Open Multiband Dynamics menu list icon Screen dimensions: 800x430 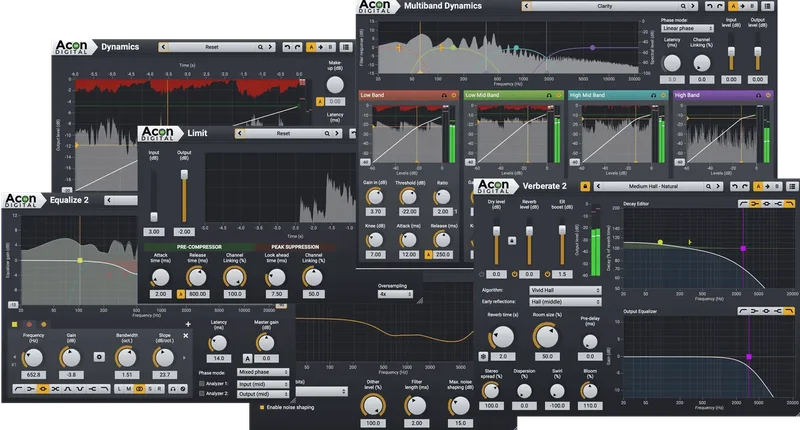(x=767, y=6)
